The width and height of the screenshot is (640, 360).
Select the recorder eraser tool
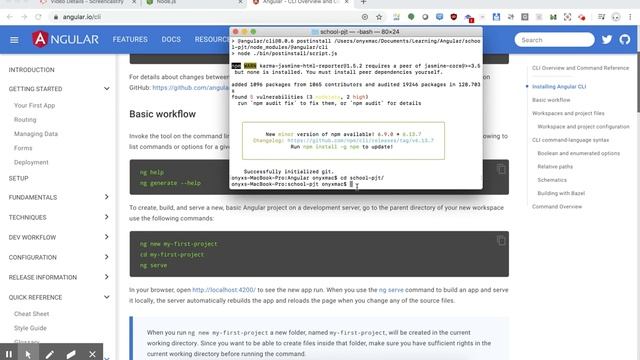71,354
